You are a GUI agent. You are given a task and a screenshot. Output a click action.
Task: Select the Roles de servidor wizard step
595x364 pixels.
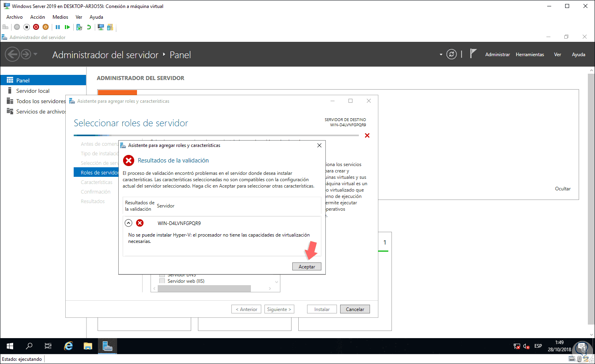[96, 172]
